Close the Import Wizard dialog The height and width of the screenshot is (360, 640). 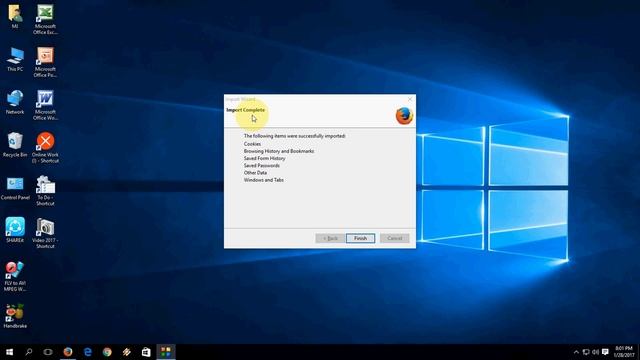(x=410, y=99)
